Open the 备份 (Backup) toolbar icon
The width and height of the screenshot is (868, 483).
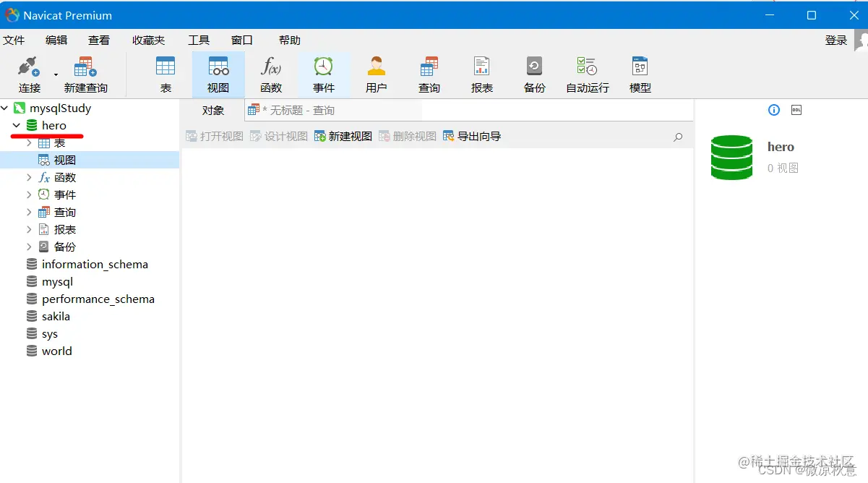(x=534, y=72)
